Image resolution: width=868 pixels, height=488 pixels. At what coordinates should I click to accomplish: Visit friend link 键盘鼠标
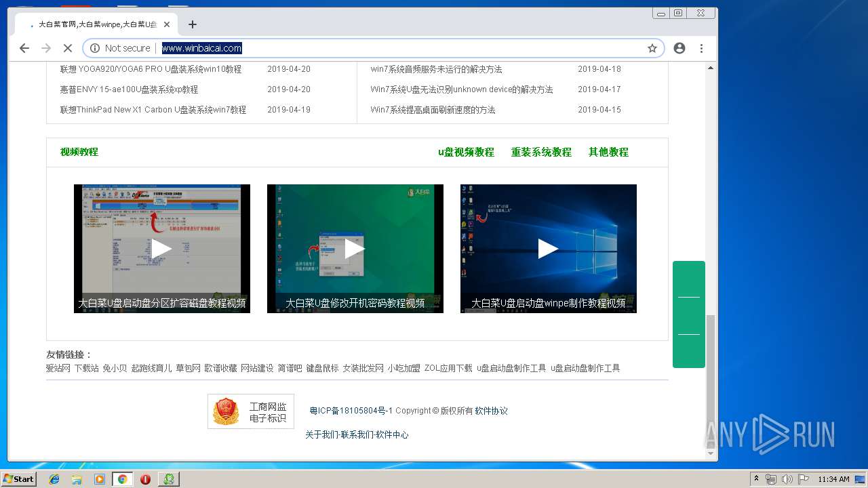[x=322, y=368]
